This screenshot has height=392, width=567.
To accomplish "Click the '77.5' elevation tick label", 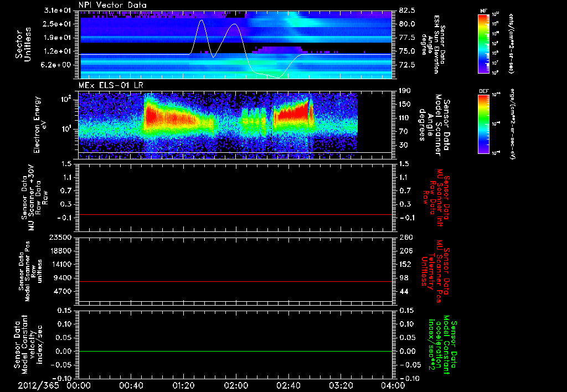I will tap(407, 38).
